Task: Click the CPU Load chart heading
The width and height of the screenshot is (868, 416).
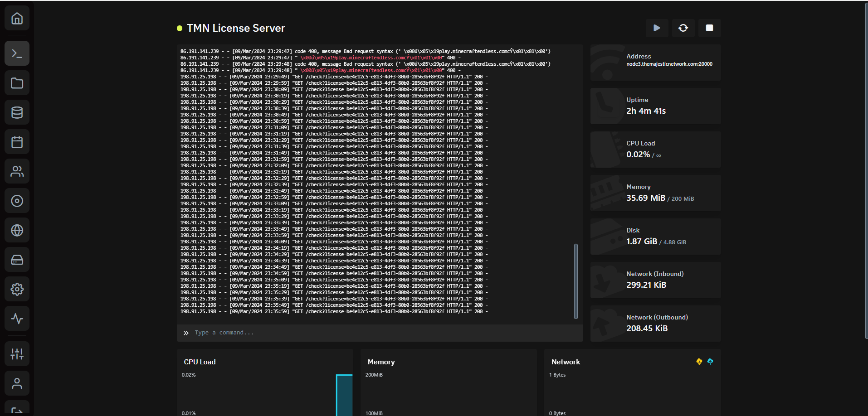Action: (x=200, y=362)
